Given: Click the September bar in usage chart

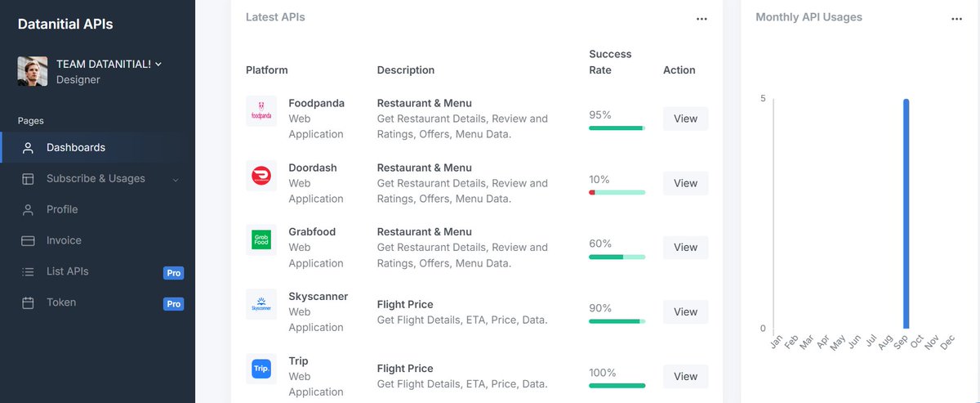Looking at the screenshot, I should click(x=906, y=213).
